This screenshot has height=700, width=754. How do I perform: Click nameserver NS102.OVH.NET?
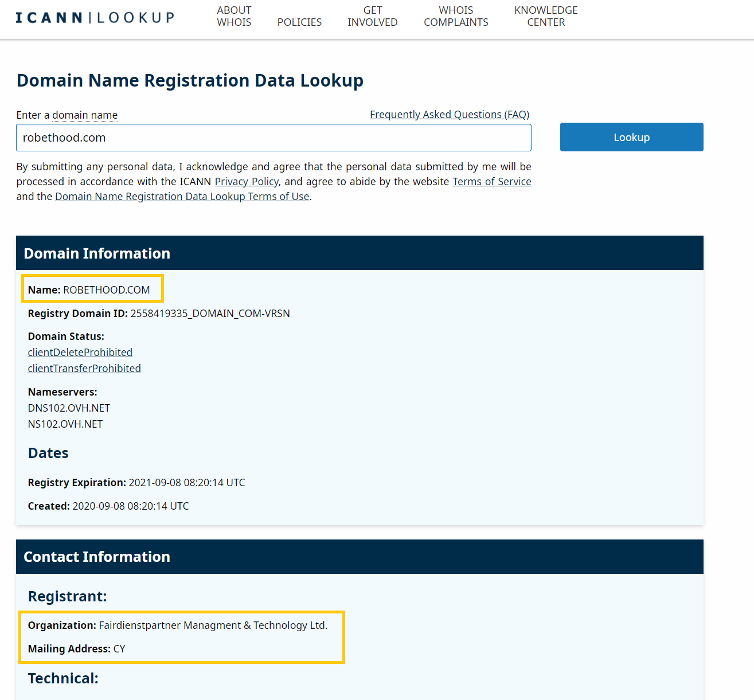tap(65, 424)
